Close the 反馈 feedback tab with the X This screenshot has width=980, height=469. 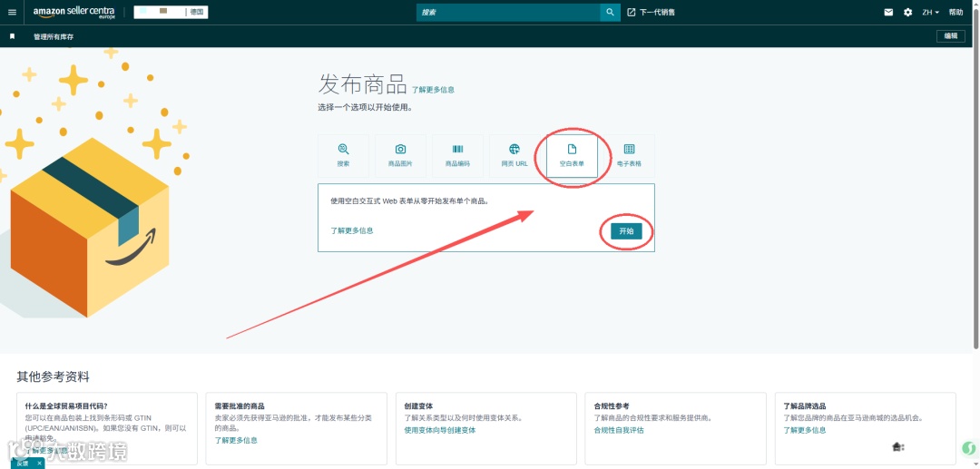pyautogui.click(x=39, y=464)
